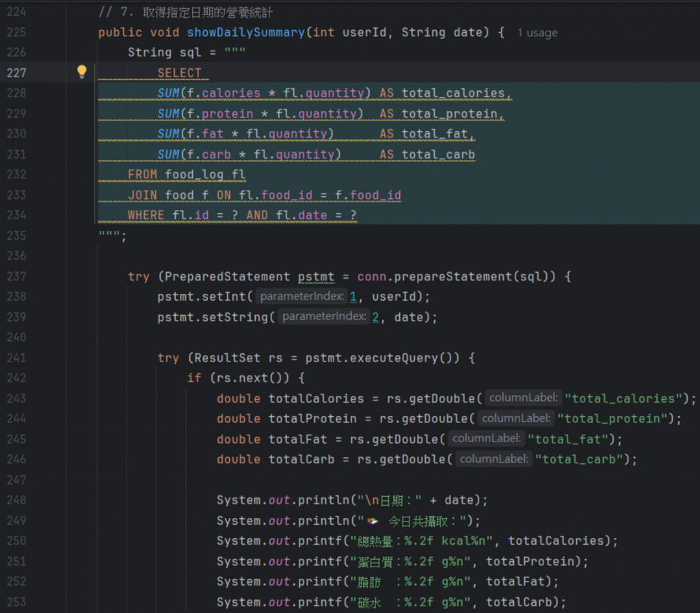This screenshot has width=700, height=613.
Task: Click println with 日期 string on line 248
Action: [352, 500]
